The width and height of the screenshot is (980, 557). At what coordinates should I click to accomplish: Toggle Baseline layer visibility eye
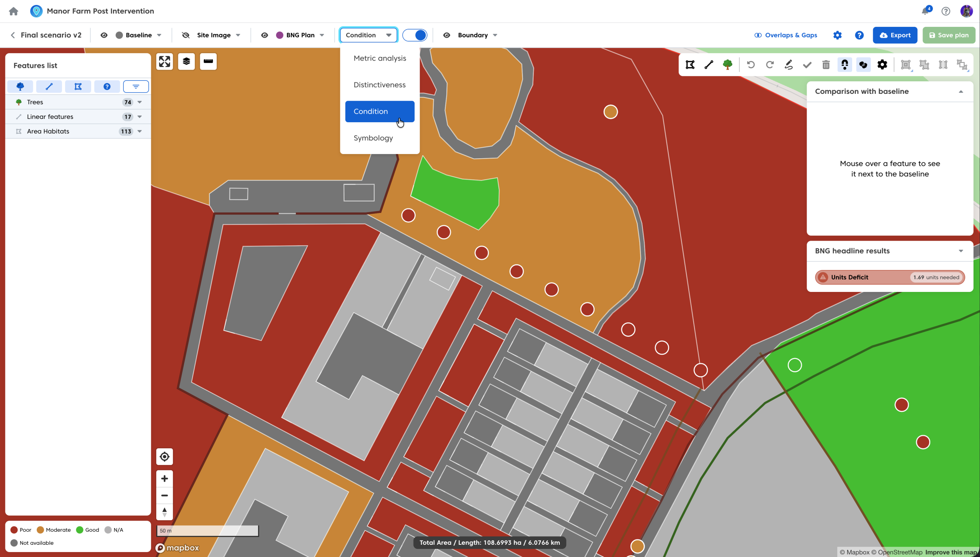[104, 35]
